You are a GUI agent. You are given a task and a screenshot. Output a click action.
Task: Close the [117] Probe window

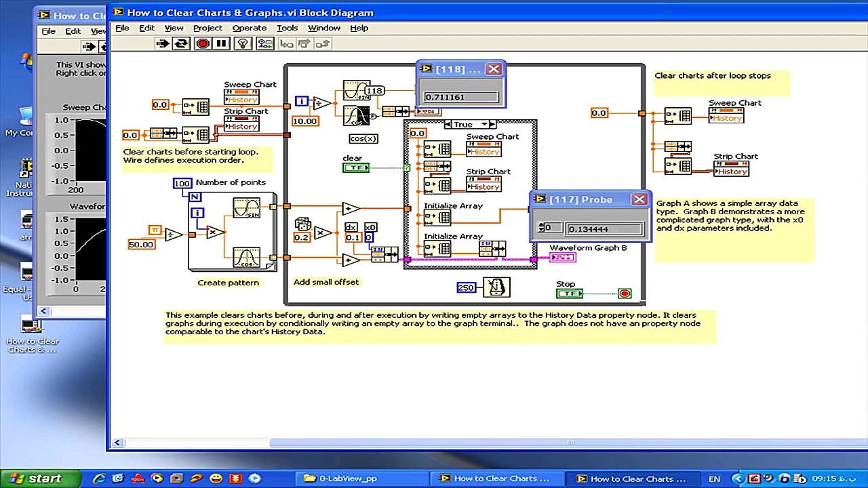pyautogui.click(x=639, y=199)
